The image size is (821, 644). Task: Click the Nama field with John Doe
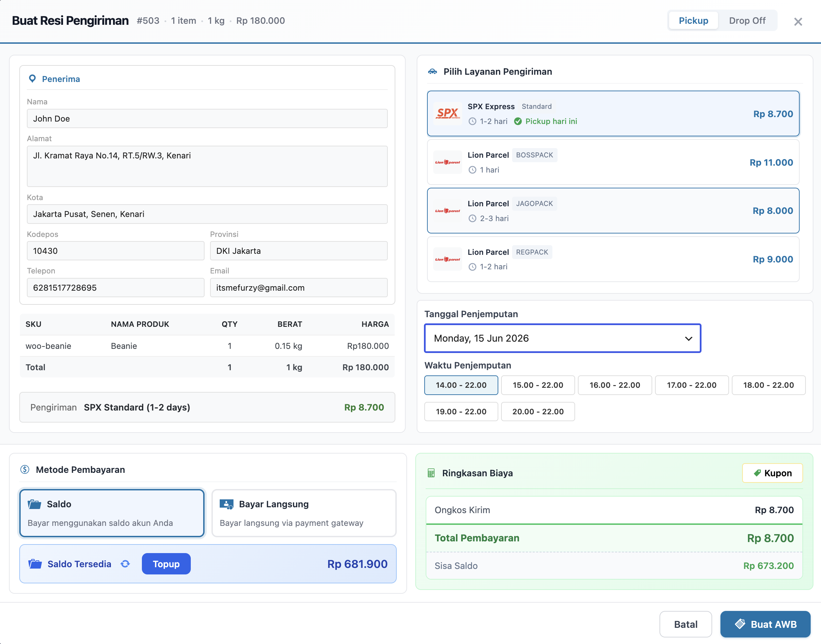[207, 118]
